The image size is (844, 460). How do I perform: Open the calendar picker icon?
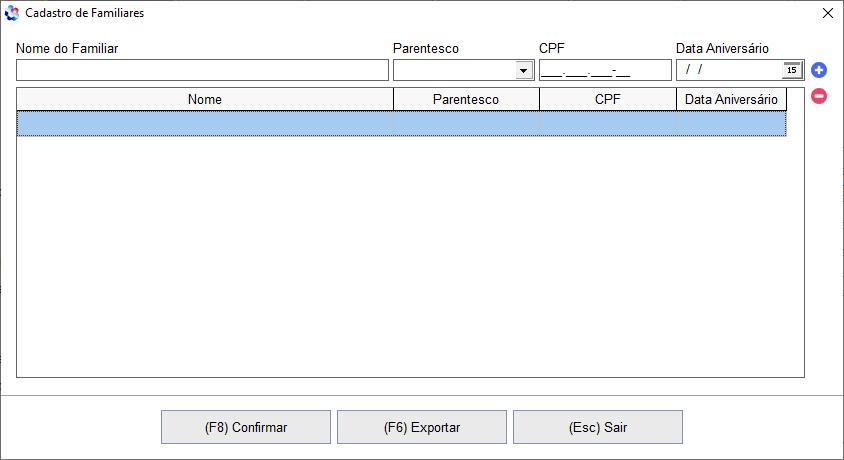point(792,70)
